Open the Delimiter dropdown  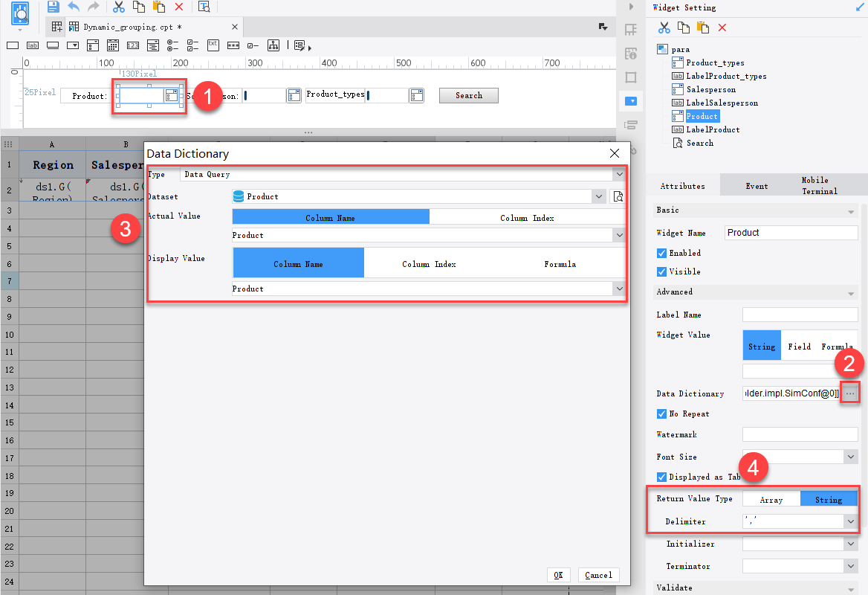click(852, 521)
